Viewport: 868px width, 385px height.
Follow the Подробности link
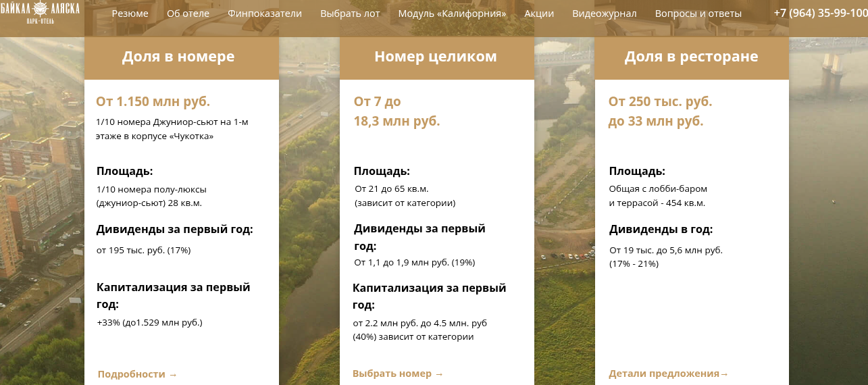(x=137, y=374)
